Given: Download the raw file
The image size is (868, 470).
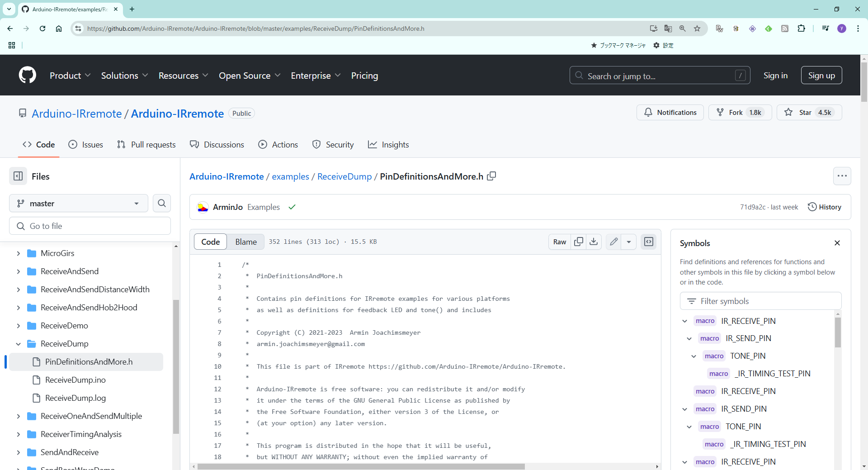Looking at the screenshot, I should click(x=594, y=242).
